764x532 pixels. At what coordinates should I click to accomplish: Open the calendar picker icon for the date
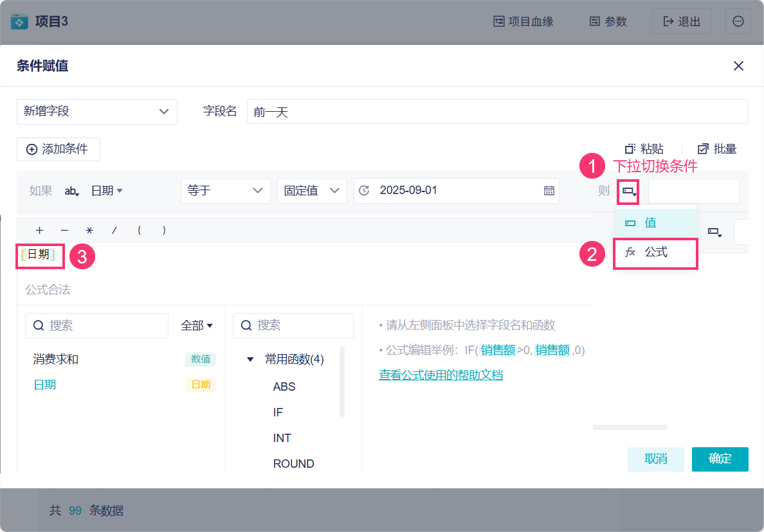click(549, 191)
